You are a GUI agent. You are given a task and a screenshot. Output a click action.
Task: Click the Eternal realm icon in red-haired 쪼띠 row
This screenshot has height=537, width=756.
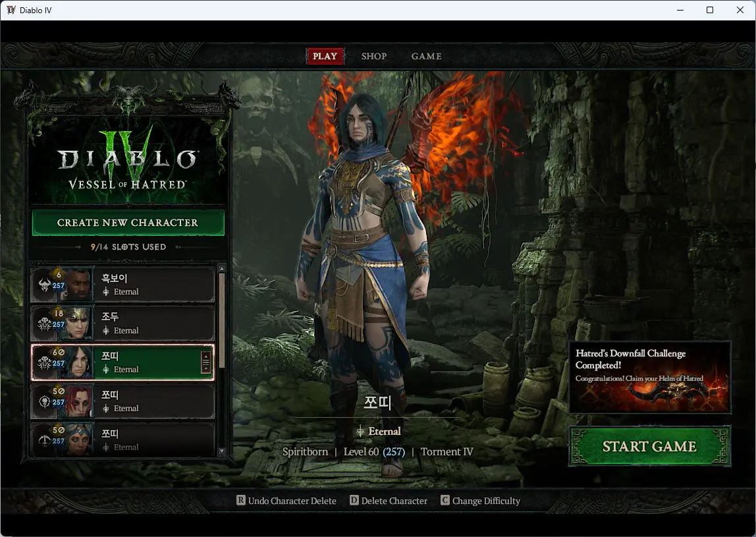tap(106, 408)
